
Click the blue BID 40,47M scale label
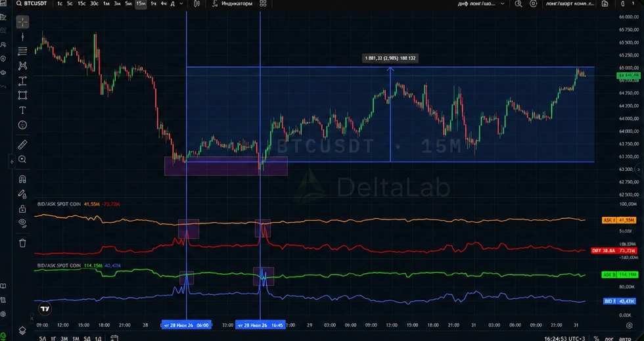click(620, 301)
